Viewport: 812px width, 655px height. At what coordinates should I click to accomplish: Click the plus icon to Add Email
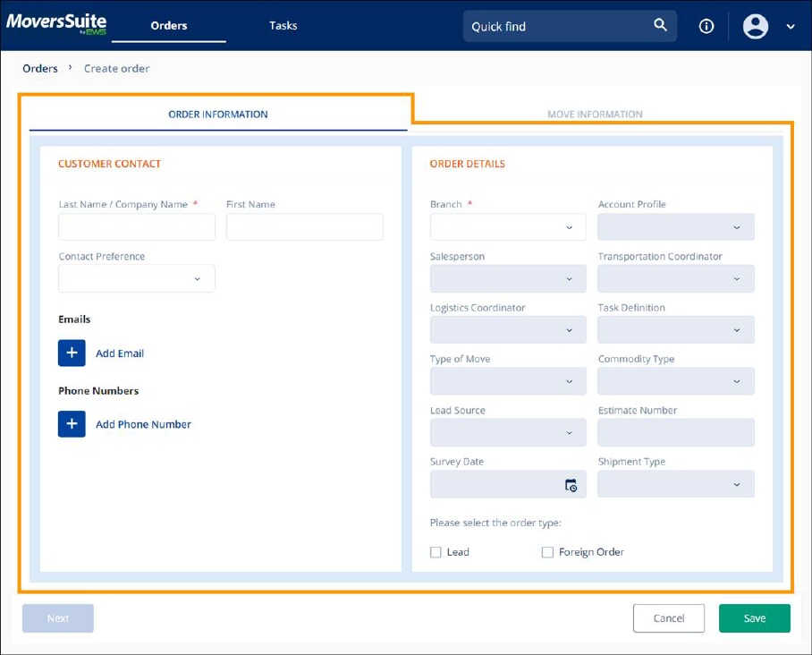pyautogui.click(x=72, y=353)
